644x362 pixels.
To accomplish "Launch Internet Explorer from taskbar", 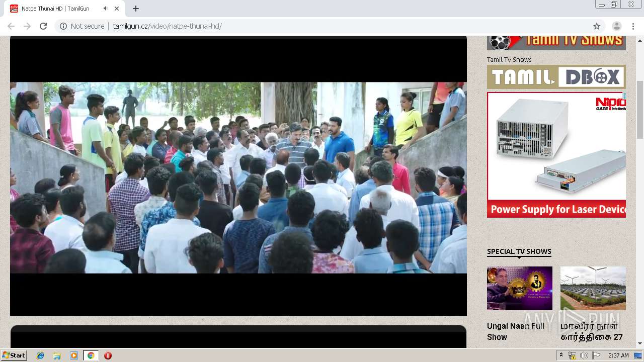I will click(x=40, y=355).
